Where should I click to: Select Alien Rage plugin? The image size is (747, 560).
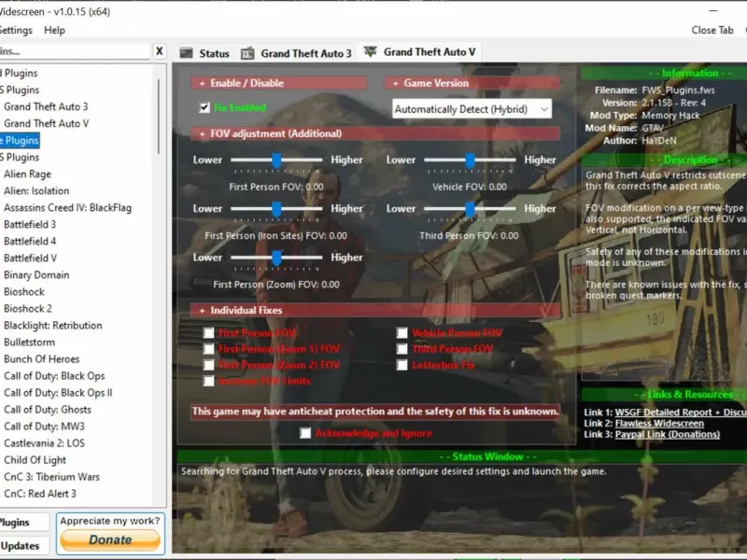point(28,174)
